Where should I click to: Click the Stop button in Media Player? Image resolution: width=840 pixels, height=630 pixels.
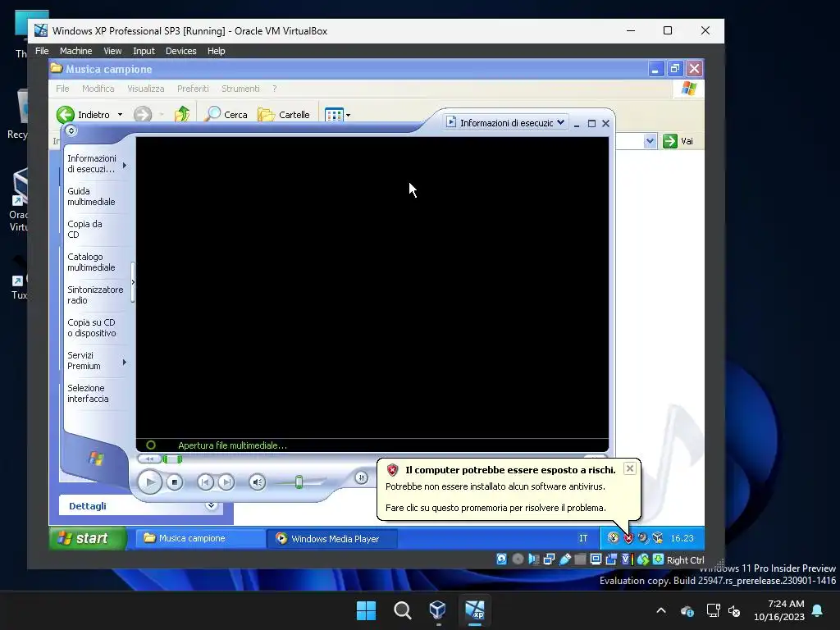point(174,482)
